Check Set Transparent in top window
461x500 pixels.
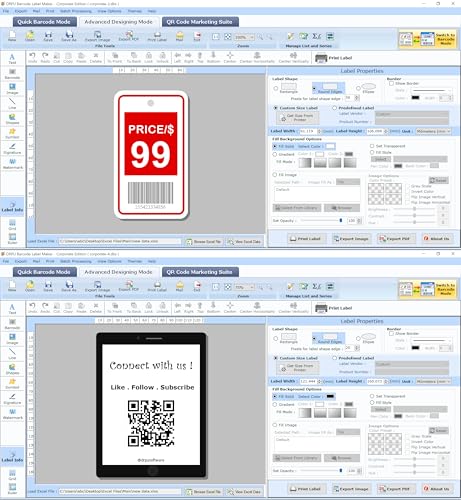(x=372, y=146)
